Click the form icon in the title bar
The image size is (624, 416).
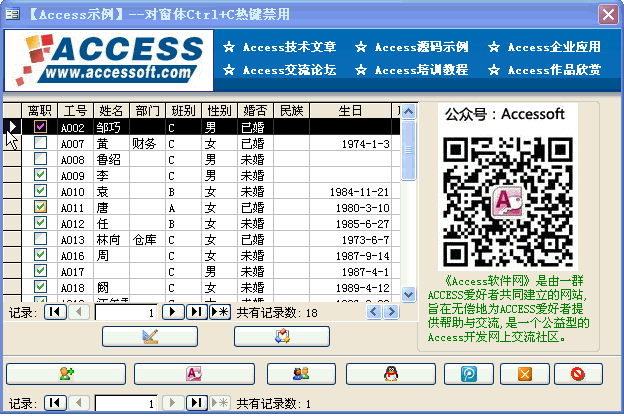click(x=12, y=15)
